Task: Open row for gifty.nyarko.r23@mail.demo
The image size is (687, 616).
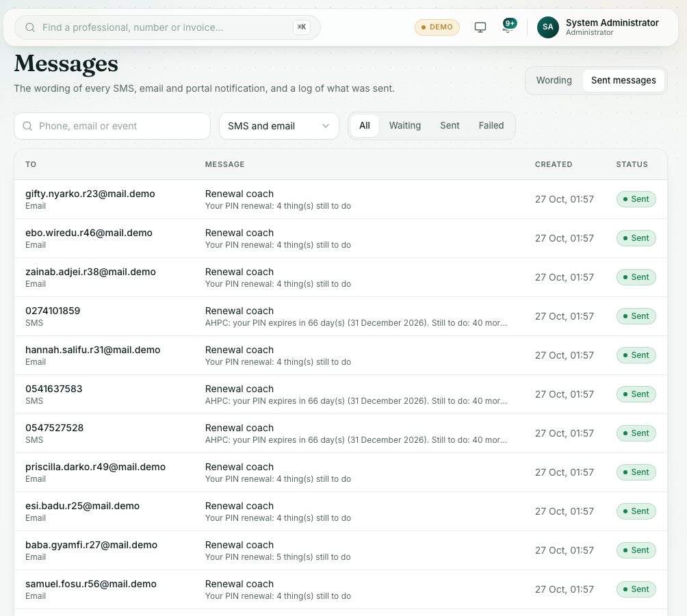Action: point(341,199)
